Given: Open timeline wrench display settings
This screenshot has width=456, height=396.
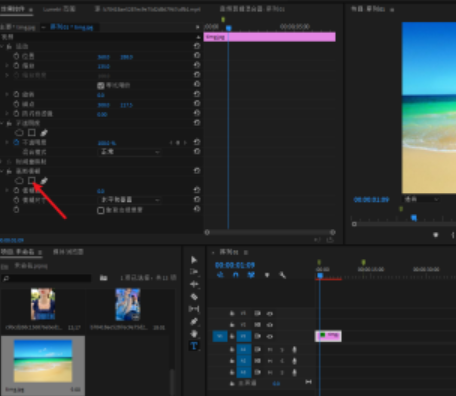Looking at the screenshot, I should [282, 275].
